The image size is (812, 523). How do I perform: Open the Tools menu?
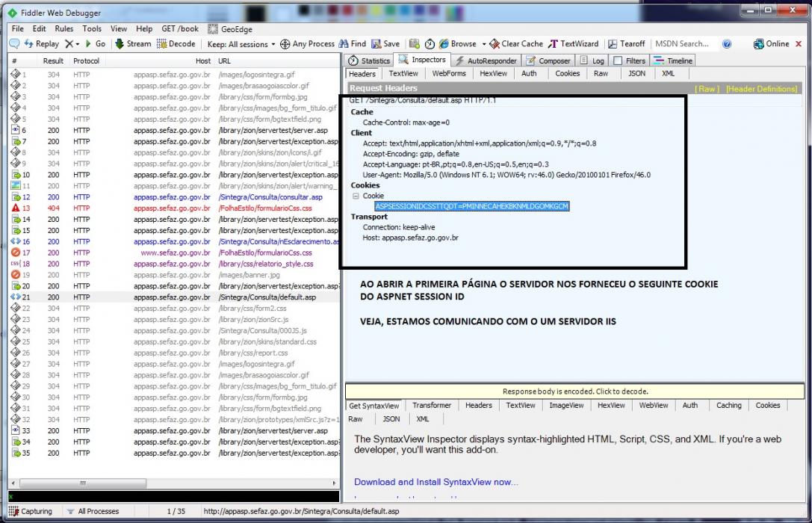pos(92,29)
